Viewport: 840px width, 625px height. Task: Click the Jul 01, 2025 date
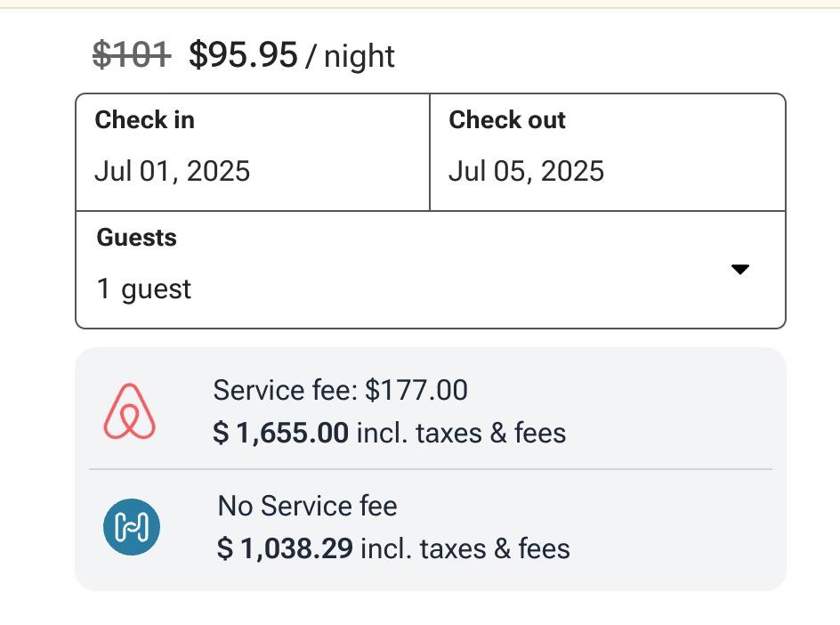point(173,171)
